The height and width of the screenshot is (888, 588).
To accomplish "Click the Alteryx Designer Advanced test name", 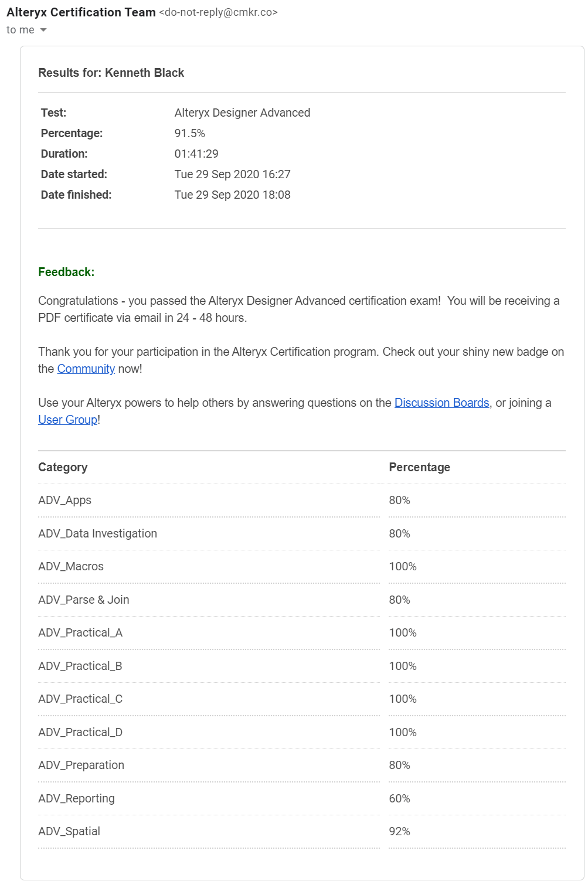I will [242, 113].
